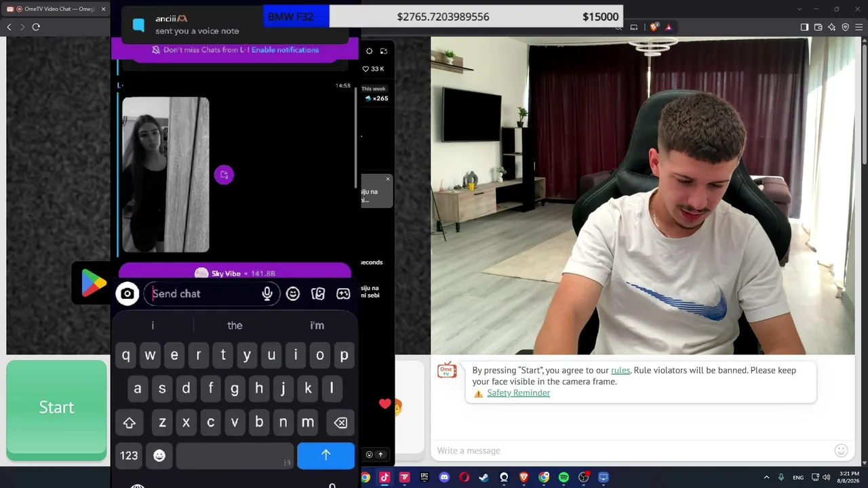The width and height of the screenshot is (868, 488).
Task: Click the microphone icon in system tray
Action: [x=781, y=477]
